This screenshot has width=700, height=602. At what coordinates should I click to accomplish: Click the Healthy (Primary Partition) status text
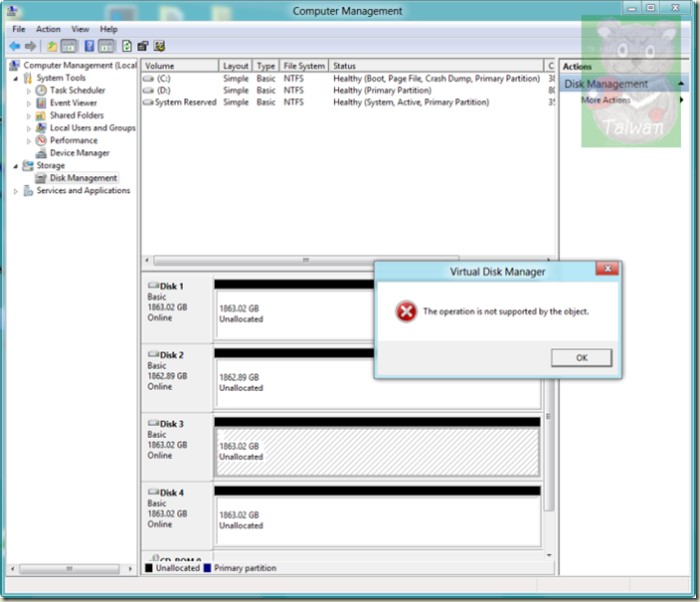(x=382, y=91)
